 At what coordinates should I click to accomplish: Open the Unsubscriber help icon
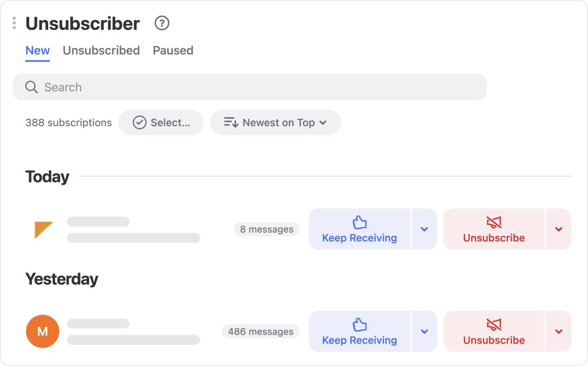(x=162, y=23)
